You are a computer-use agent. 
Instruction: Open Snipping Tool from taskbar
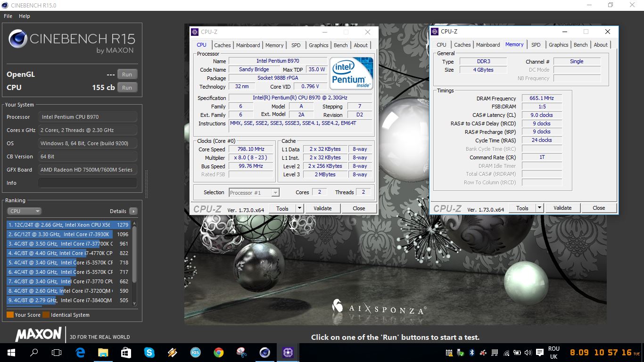(x=241, y=352)
